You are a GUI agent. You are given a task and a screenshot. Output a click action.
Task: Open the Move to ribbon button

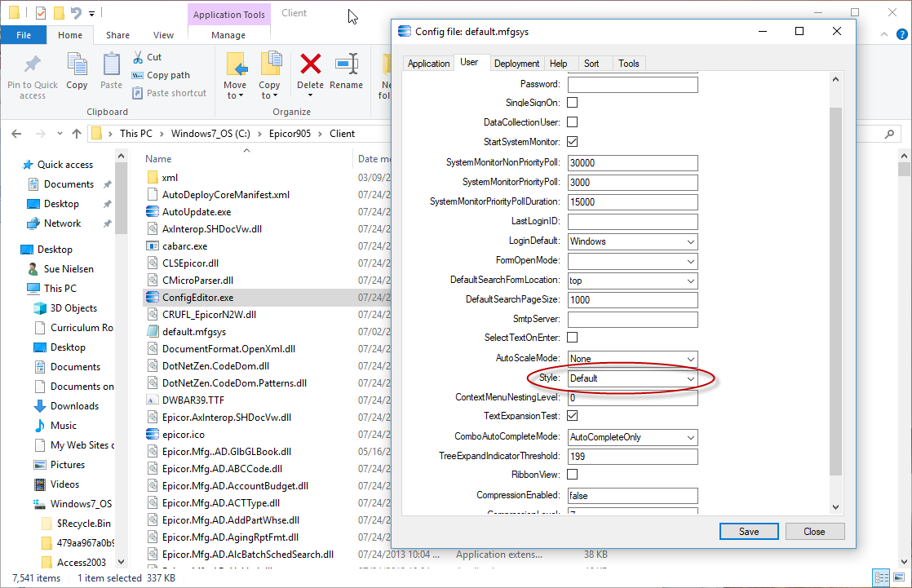pos(235,76)
